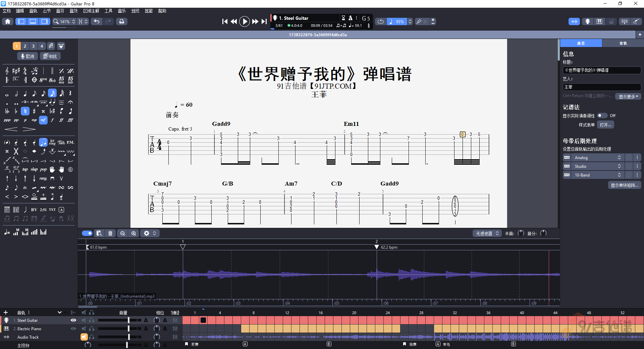Open the 编辑 edit menu
This screenshot has height=349, width=644.
click(20, 11)
